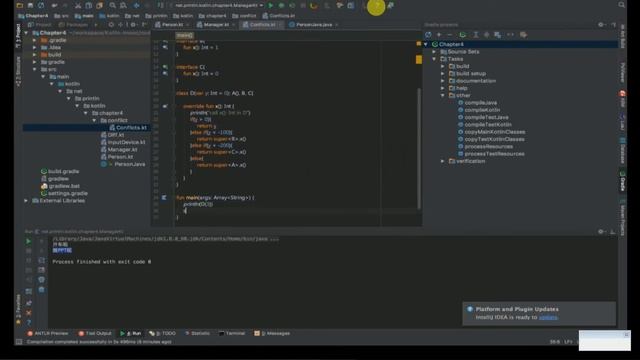
Task: Attach Gradle project with the plus icon
Action: click(x=439, y=35)
